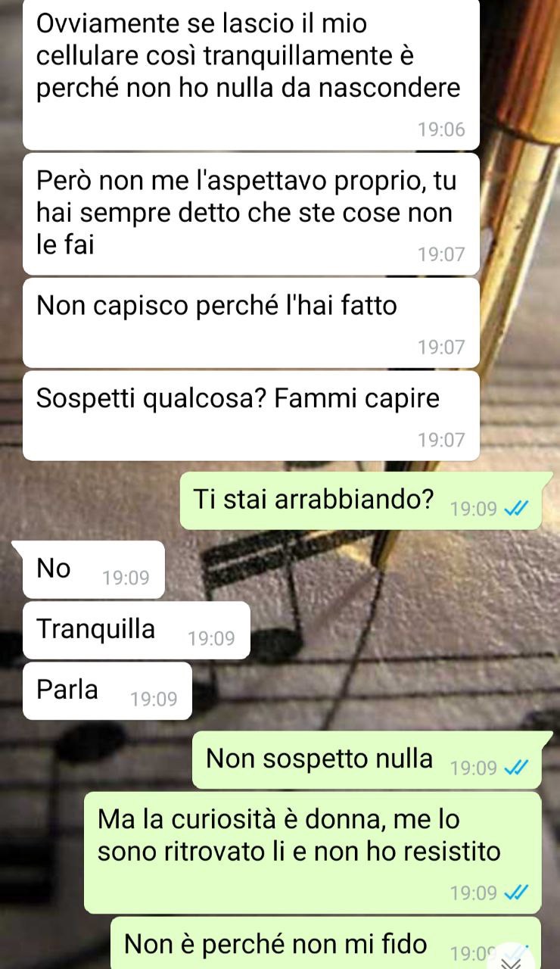The image size is (560, 969).
Task: Select the 'Però non me l'aspettavo proprio' message
Action: tap(251, 213)
